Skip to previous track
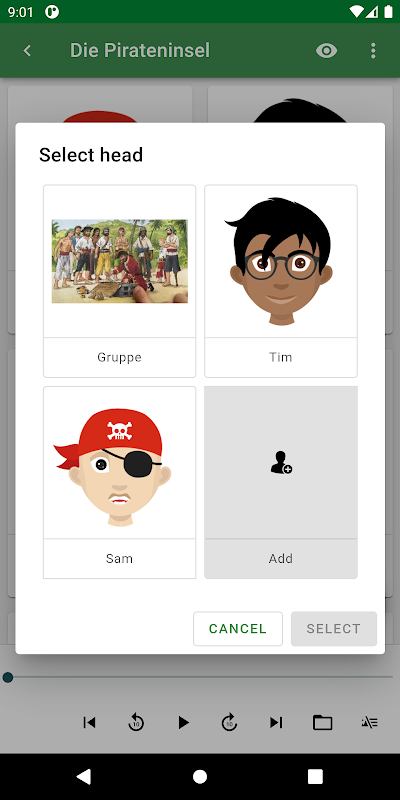The image size is (400, 800). (x=89, y=722)
